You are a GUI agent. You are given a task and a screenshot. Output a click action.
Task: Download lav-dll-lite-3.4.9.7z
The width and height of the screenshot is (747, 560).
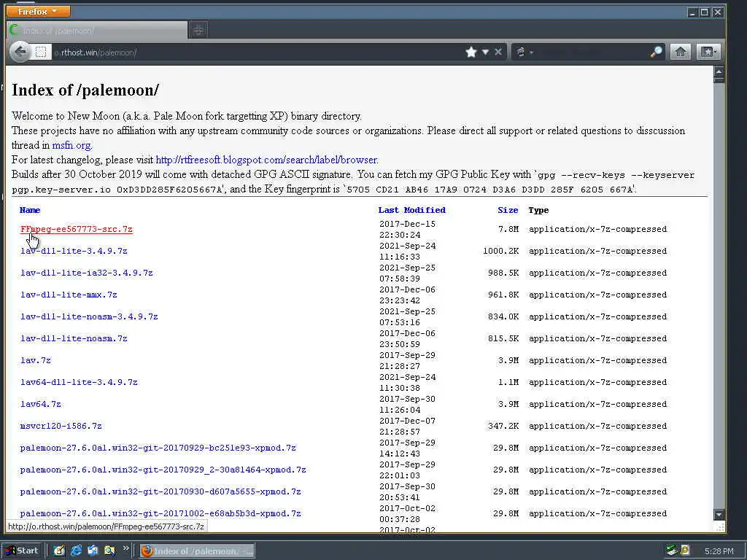[74, 251]
